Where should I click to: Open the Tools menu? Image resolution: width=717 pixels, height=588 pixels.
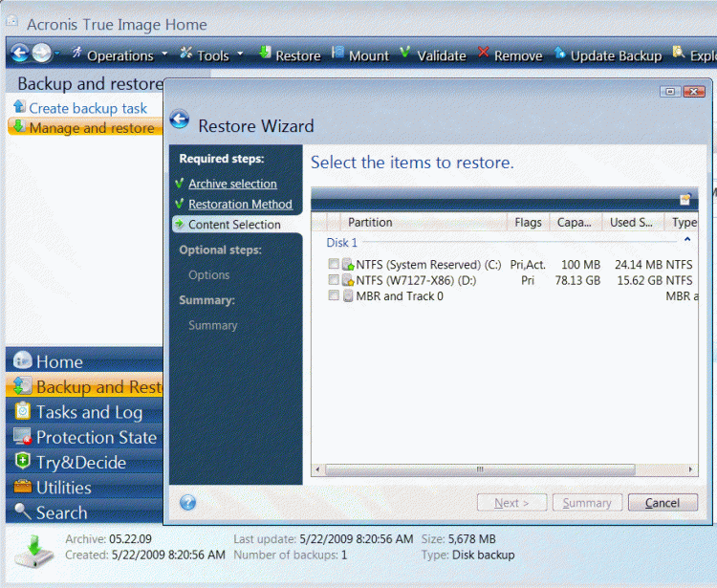pyautogui.click(x=211, y=54)
